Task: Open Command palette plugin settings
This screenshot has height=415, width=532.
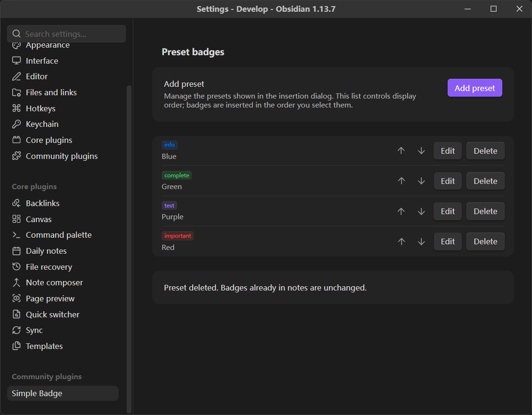Action: tap(63, 235)
